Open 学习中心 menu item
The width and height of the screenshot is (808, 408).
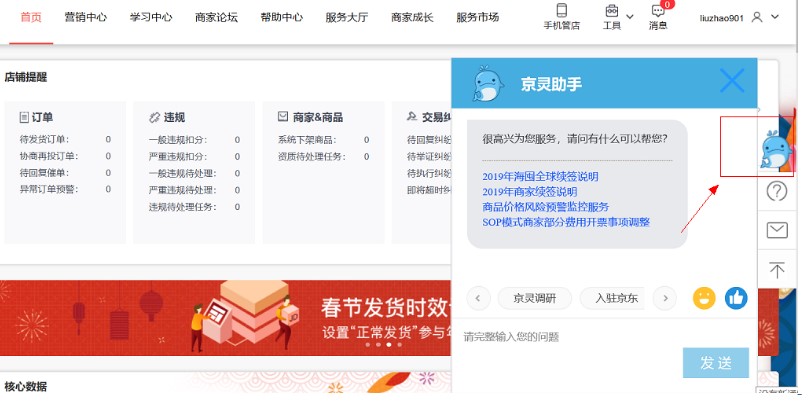(x=151, y=17)
